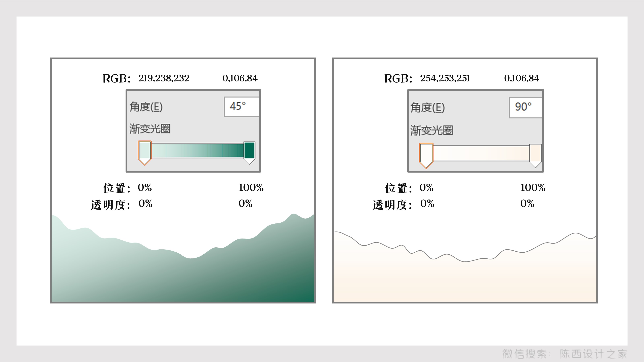Click the RGB value 219,238,232
Image resolution: width=644 pixels, height=362 pixels.
[x=164, y=78]
